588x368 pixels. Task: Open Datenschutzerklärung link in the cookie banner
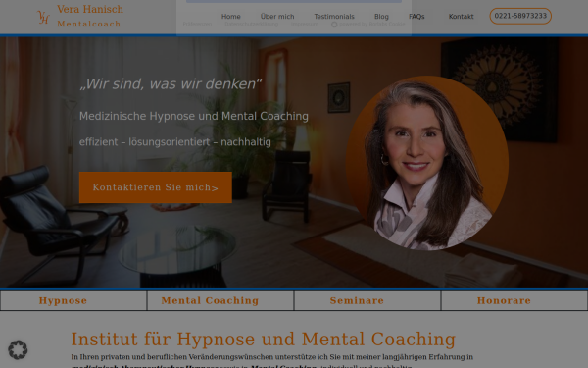pyautogui.click(x=252, y=24)
